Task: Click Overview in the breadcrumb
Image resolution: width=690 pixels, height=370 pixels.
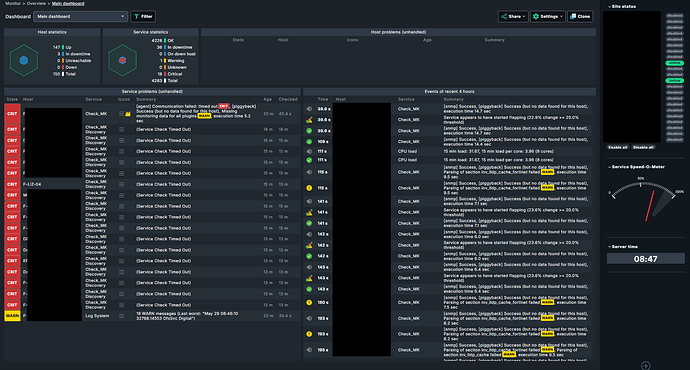Action: click(36, 4)
